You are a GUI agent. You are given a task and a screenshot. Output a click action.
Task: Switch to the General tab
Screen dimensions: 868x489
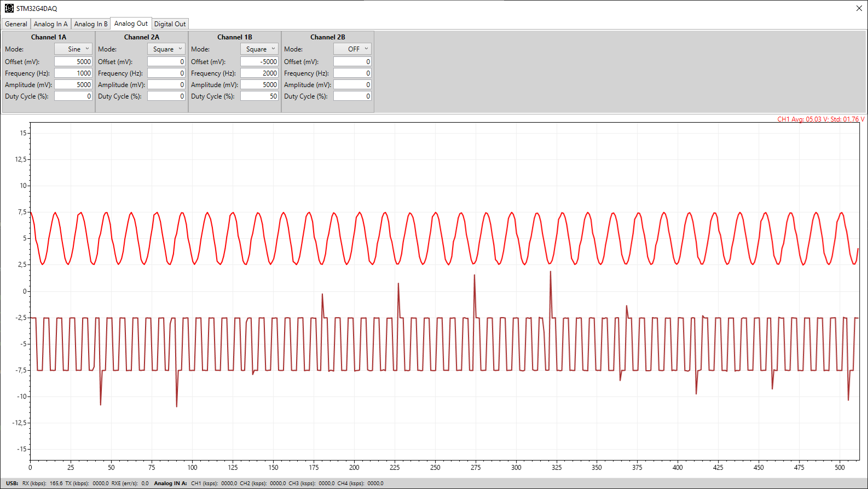(x=16, y=24)
